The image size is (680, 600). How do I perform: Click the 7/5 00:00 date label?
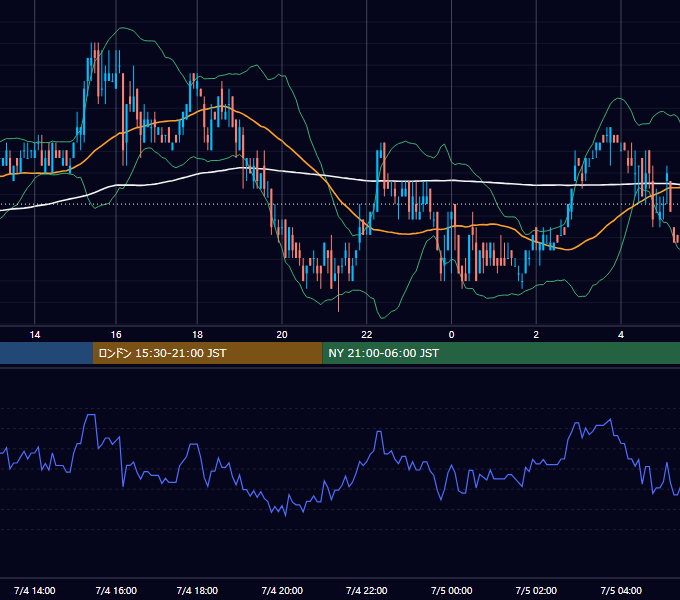coord(451,591)
